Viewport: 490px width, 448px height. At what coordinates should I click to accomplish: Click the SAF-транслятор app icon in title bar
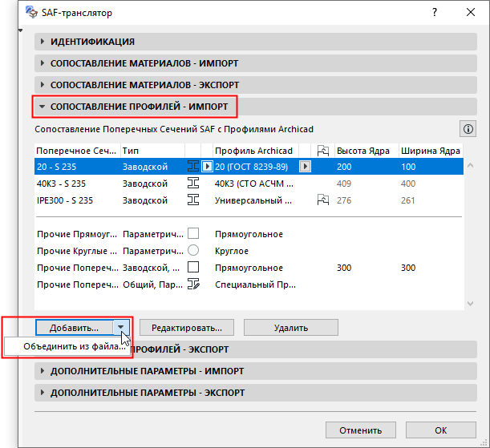point(31,13)
